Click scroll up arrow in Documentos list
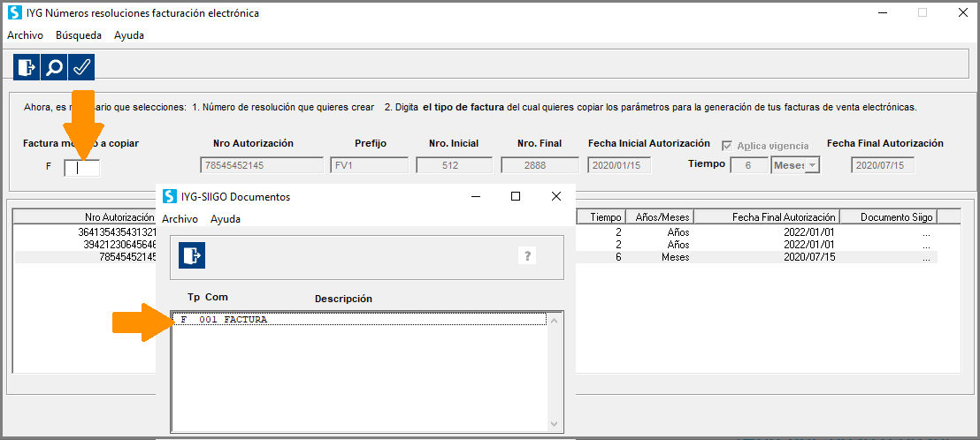The height and width of the screenshot is (440, 980). click(x=555, y=320)
